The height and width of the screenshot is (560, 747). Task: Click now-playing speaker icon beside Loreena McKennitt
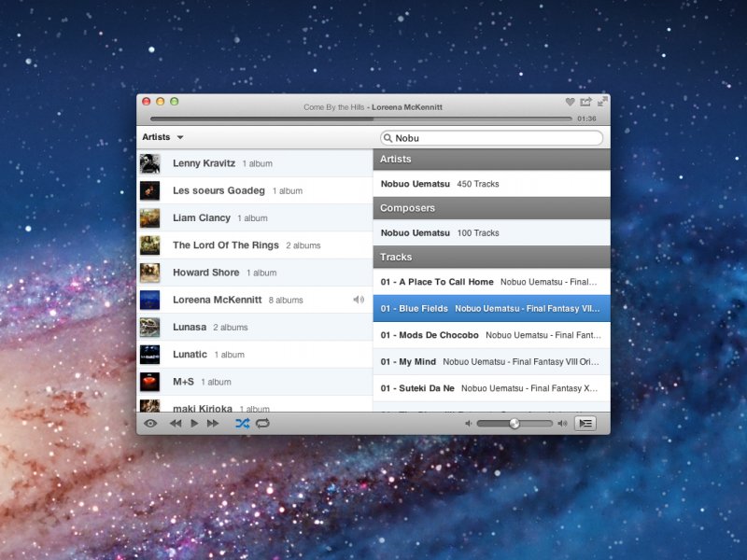point(359,300)
